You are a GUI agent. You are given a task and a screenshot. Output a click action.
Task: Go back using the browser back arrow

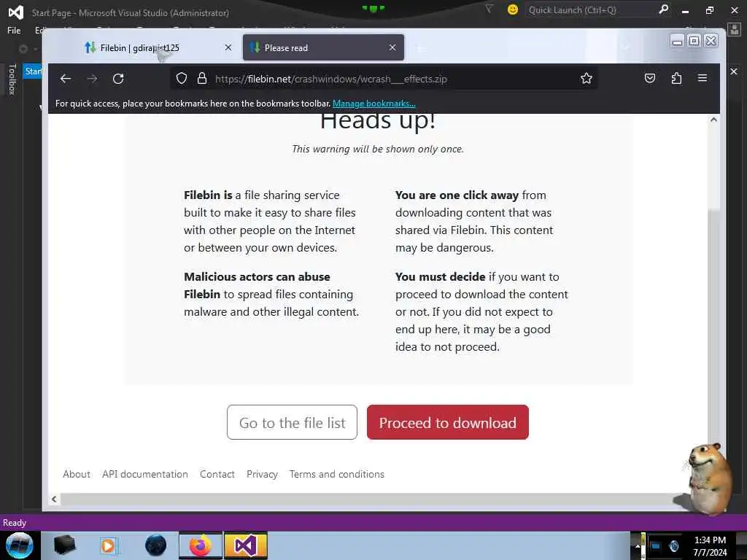point(66,79)
